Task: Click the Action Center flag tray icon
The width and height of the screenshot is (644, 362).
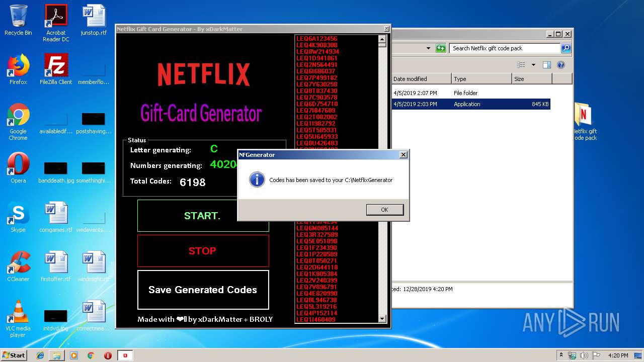Action: tap(597, 355)
